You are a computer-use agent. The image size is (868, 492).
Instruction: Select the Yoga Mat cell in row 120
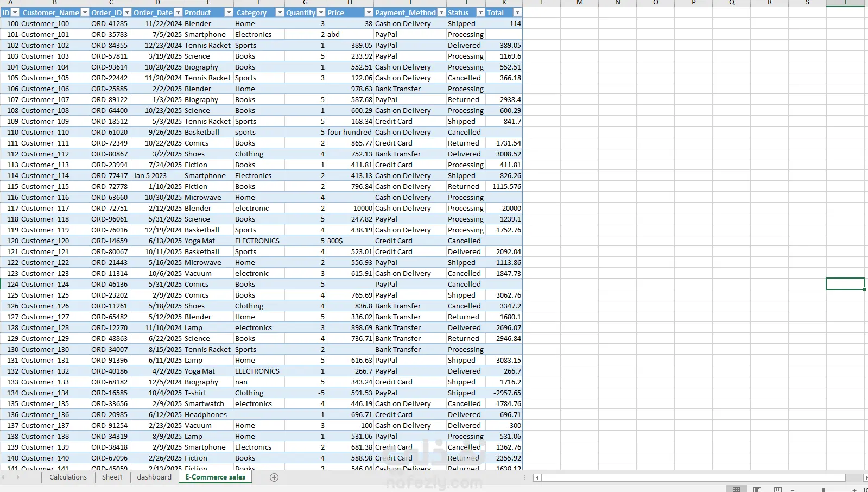(x=208, y=241)
